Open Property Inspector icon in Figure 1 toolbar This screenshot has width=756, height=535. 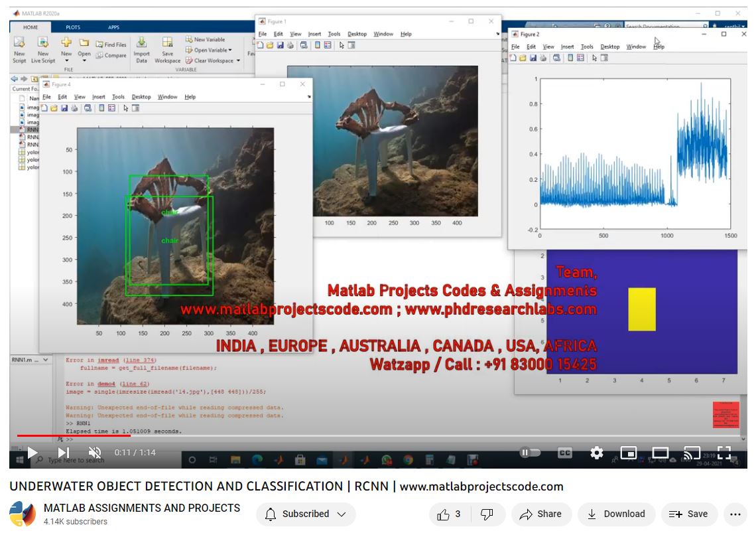point(352,45)
